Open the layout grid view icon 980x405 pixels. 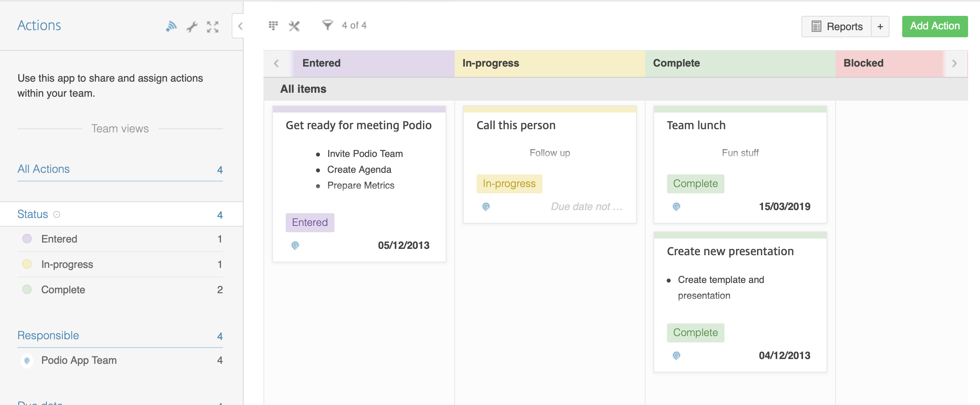tap(273, 26)
